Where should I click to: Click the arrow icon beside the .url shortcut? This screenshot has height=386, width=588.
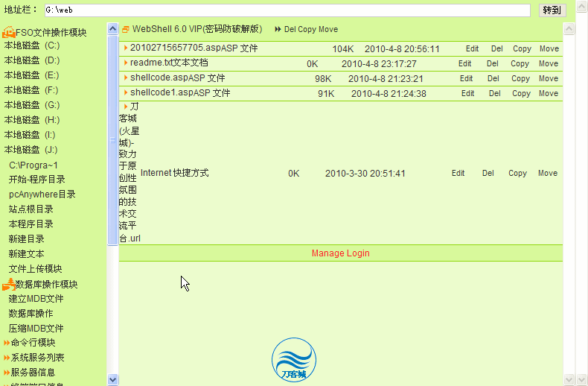click(x=126, y=107)
